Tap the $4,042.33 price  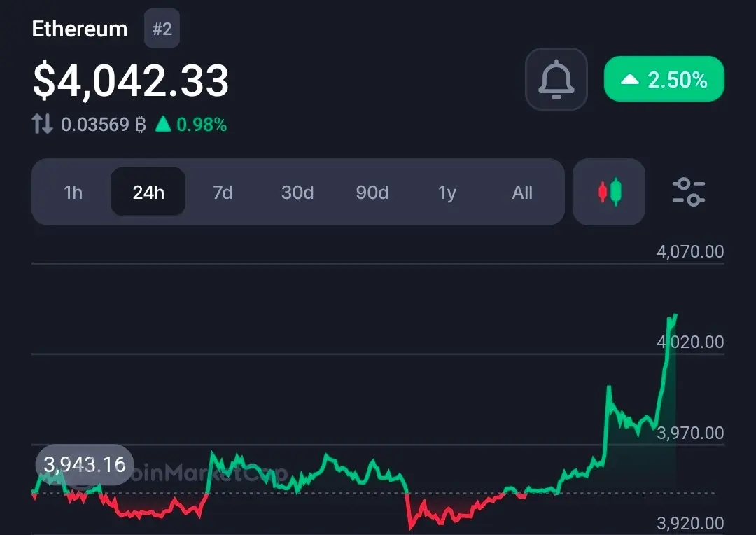coord(131,81)
